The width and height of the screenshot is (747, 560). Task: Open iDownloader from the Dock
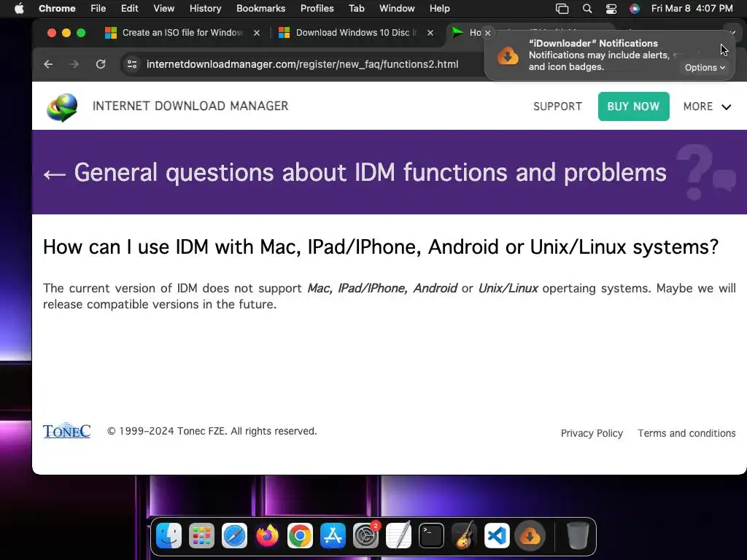pyautogui.click(x=530, y=536)
